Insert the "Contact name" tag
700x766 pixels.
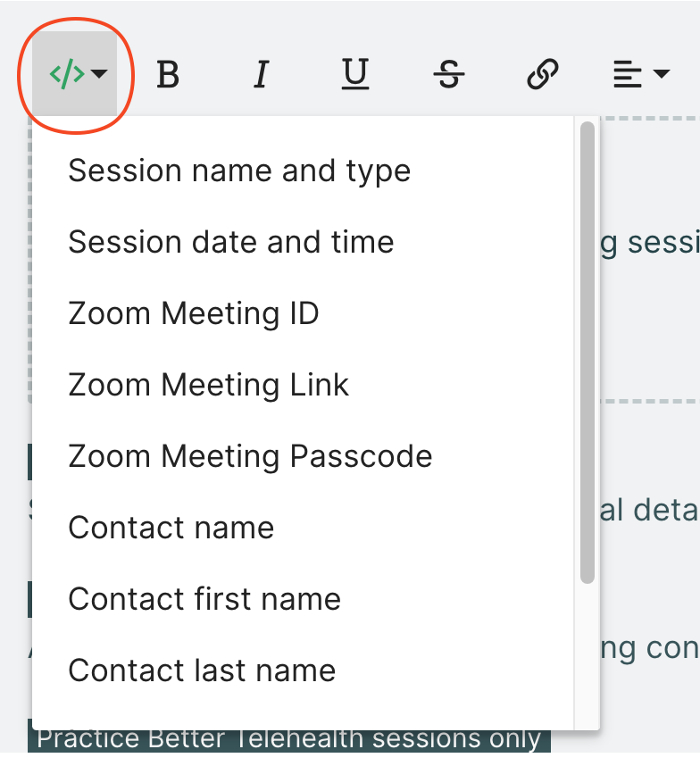click(171, 528)
